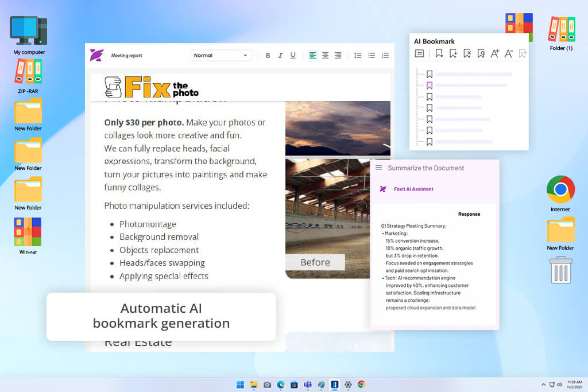Decrease bookmark font size with A- icon
The image size is (588, 392).
509,53
